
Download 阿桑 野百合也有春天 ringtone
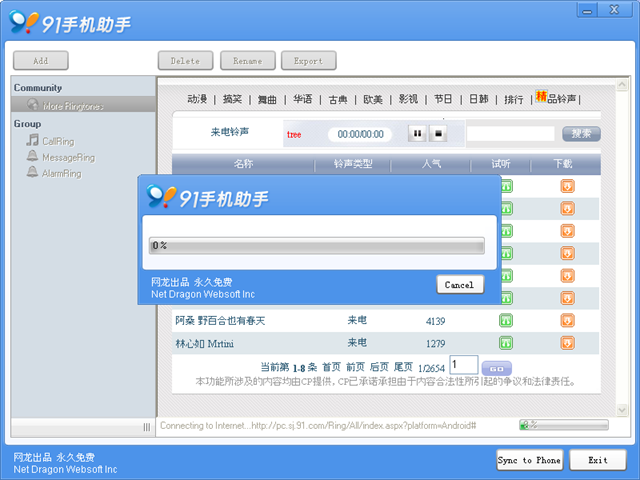[x=567, y=320]
